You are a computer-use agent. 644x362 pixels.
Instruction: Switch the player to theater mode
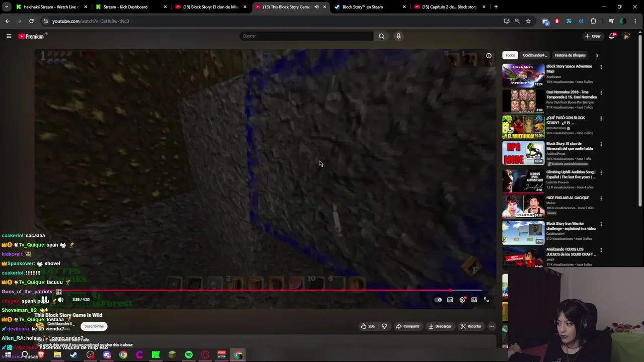click(474, 300)
